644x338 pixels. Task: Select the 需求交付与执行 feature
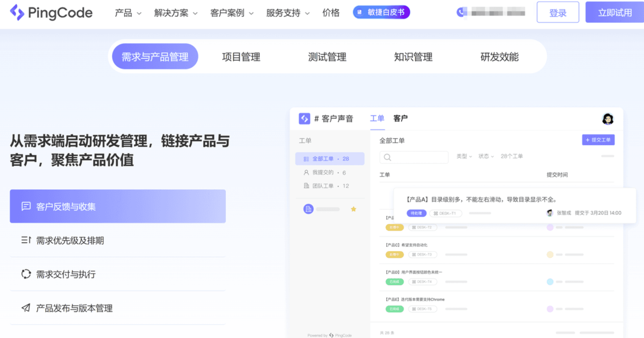[118, 274]
